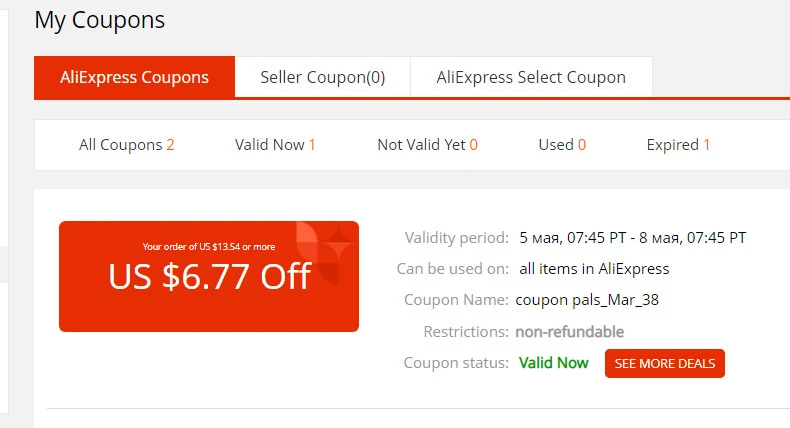
Task: Open the AliExpress Coupons tab
Action: (x=135, y=77)
